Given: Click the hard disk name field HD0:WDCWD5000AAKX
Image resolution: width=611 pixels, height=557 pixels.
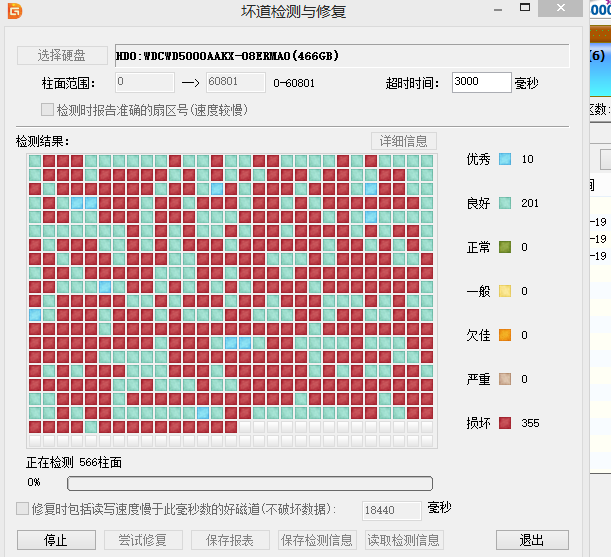Looking at the screenshot, I should 342,56.
